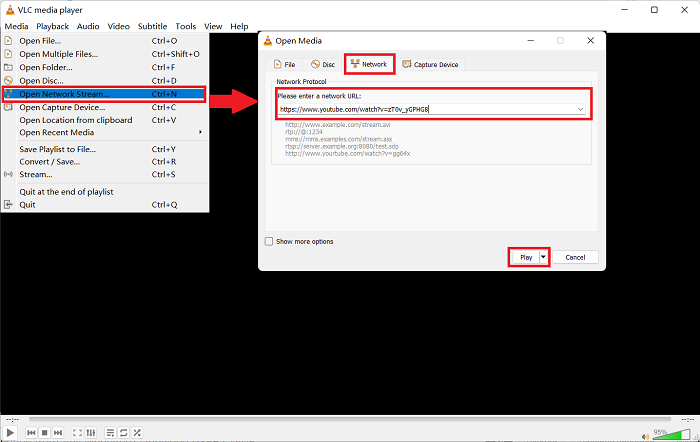The height and width of the screenshot is (442, 700).
Task: Click Play in the Open Media dialog
Action: tap(525, 257)
